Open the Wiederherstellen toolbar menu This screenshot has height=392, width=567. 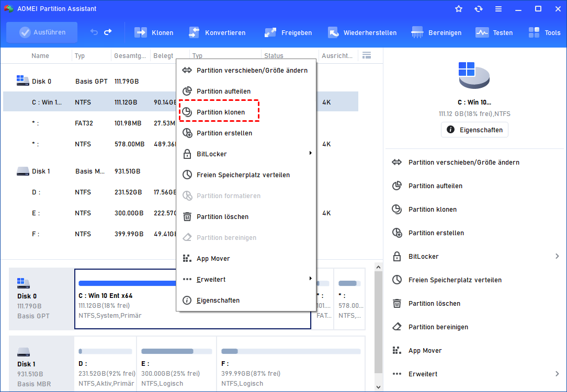tap(362, 32)
